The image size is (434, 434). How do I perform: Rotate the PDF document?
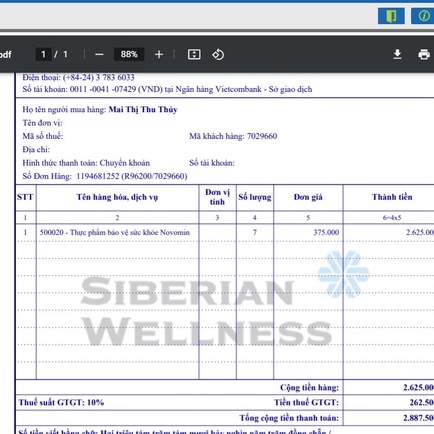(218, 54)
